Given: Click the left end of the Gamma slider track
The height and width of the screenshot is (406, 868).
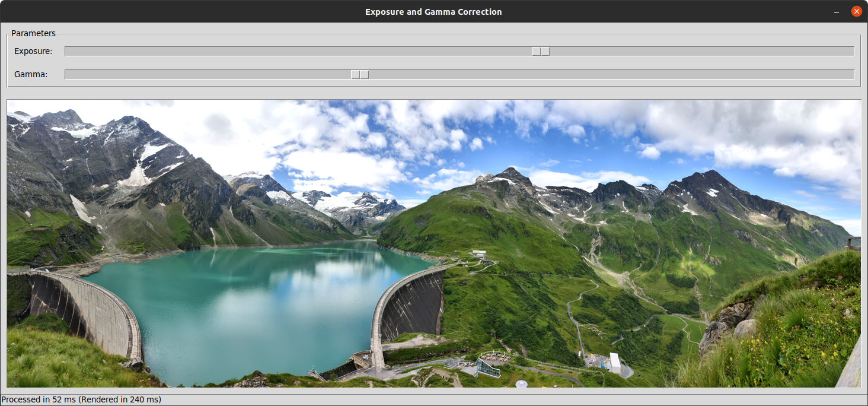Looking at the screenshot, I should coord(68,74).
